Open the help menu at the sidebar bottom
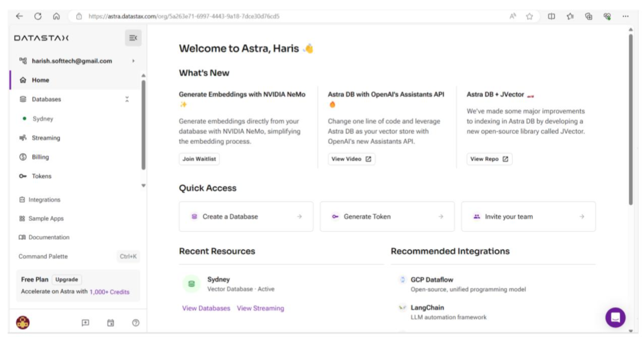 [135, 323]
